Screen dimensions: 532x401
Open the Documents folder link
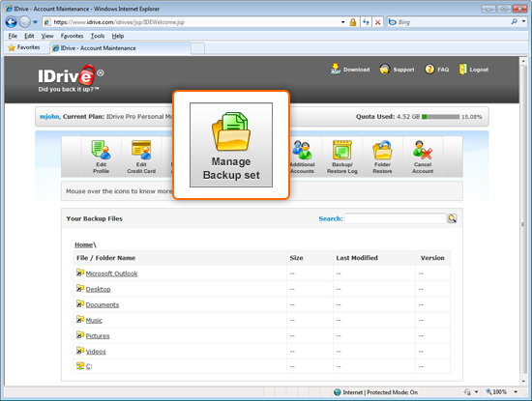point(103,304)
